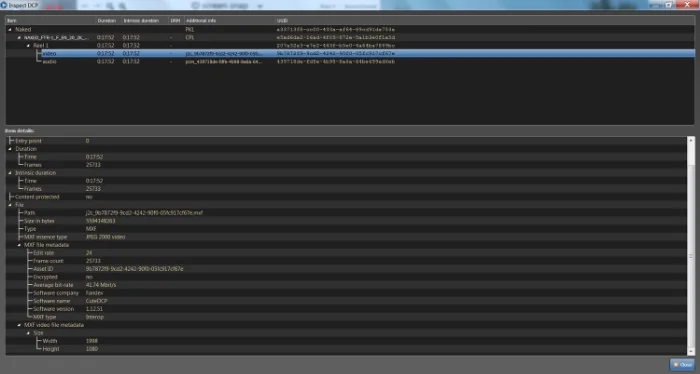Click the Time label under Duration
Screen dimensions: 700x374
tap(30, 157)
